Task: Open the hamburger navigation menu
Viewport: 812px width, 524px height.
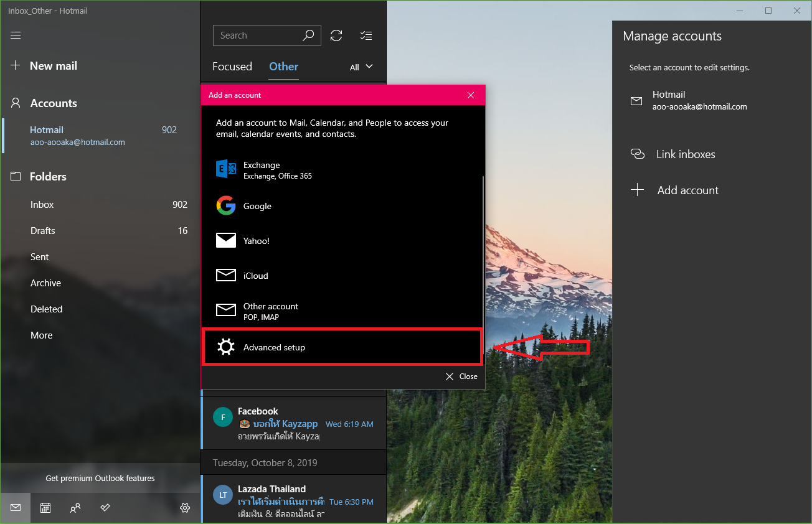Action: (16, 35)
